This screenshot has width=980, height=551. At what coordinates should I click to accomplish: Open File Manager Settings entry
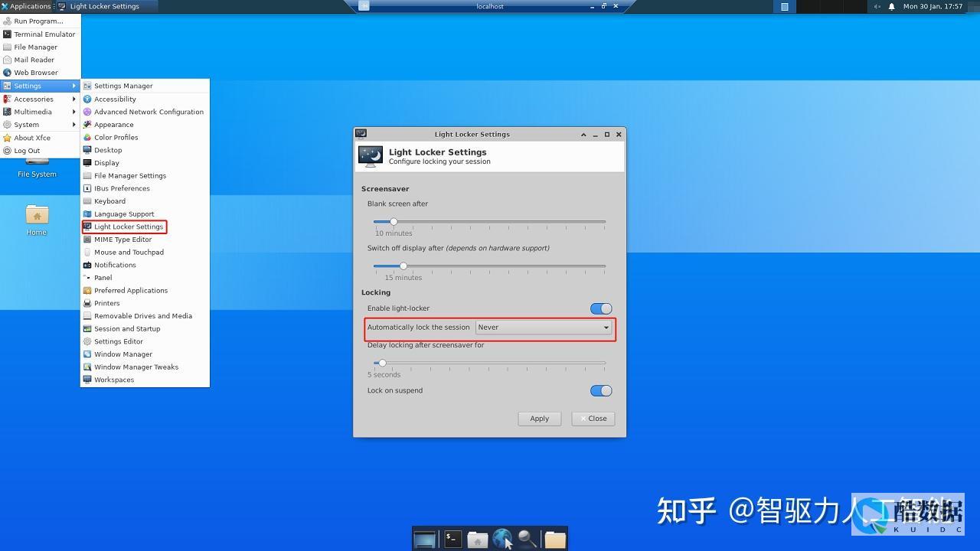pos(145,176)
